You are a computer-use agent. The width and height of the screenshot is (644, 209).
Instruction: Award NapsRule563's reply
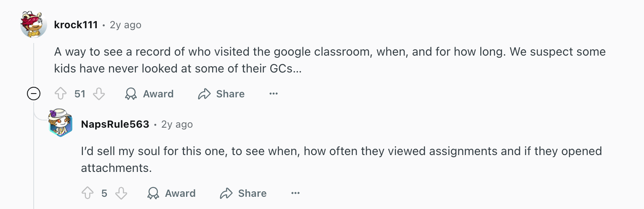tap(171, 193)
